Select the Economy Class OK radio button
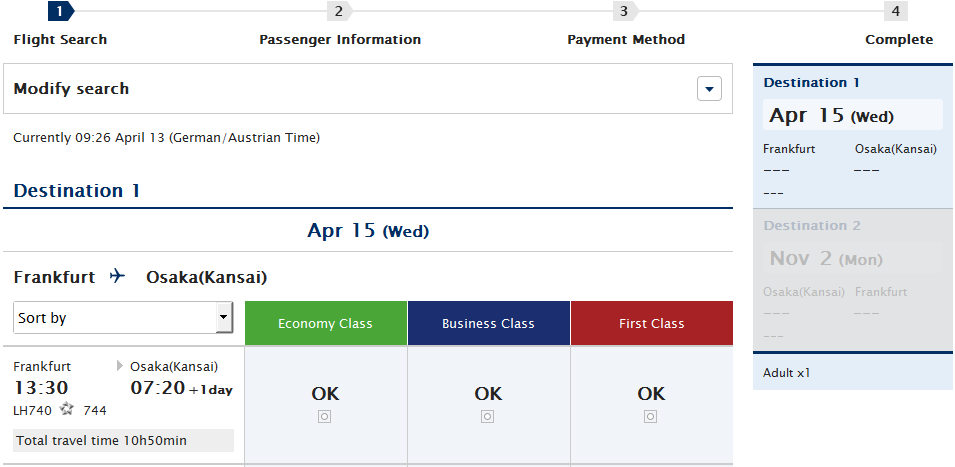This screenshot has height=467, width=955. coord(325,416)
